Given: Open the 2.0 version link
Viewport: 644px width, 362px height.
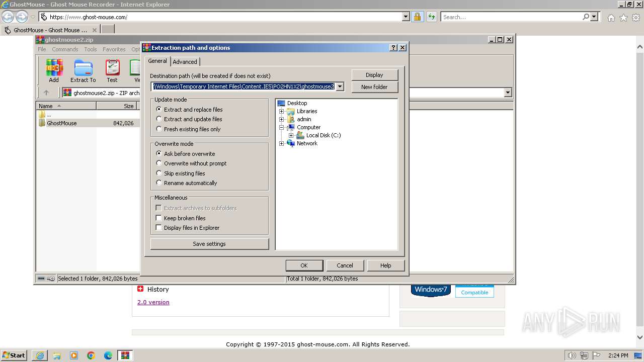Looking at the screenshot, I should [153, 302].
